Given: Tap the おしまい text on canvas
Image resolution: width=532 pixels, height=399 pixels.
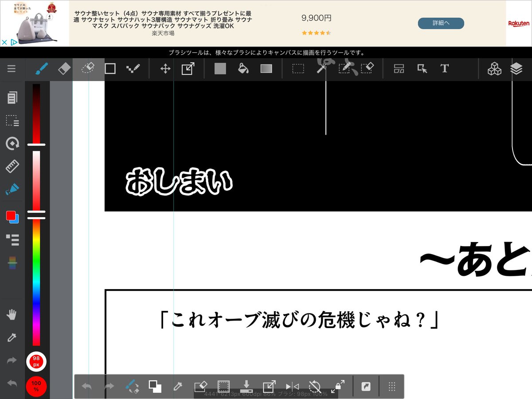Looking at the screenshot, I should pos(179,182).
